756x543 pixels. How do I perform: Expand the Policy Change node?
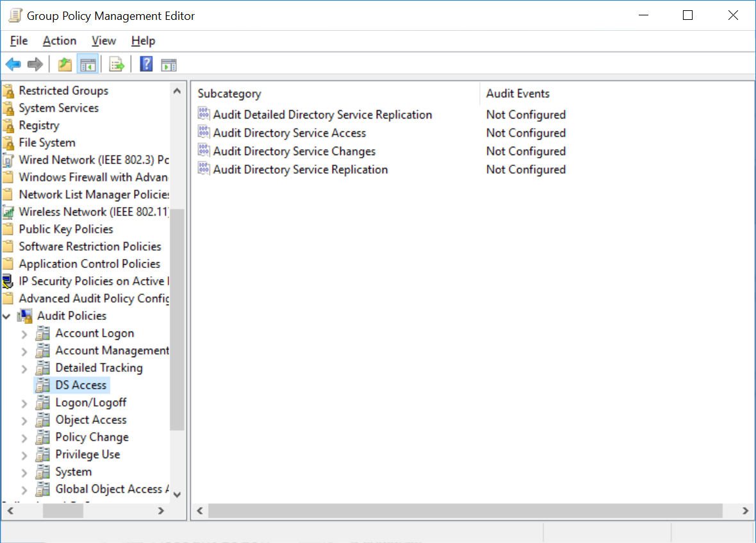coord(24,438)
